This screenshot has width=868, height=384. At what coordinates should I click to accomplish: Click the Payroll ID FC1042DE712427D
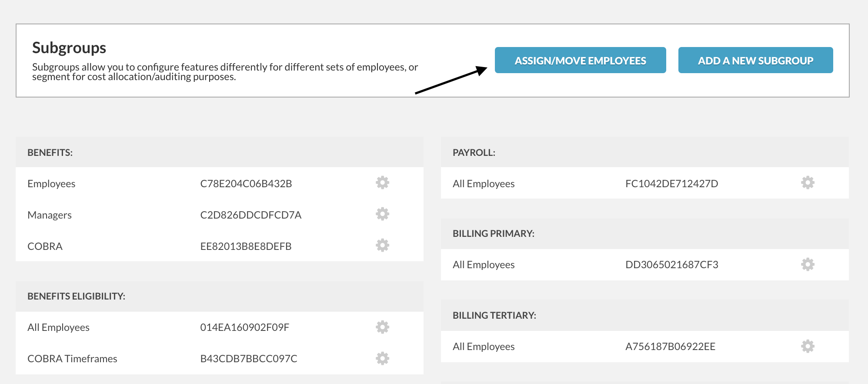(671, 184)
